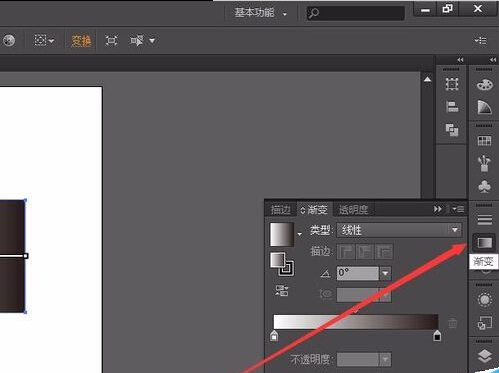Viewport: 499px width, 373px height.
Task: Collapse the left icon dock column
Action: tap(460, 60)
